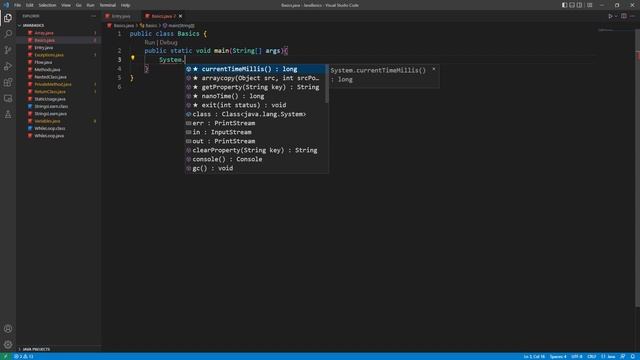
Task: Click the Split Editor icon
Action: [624, 16]
